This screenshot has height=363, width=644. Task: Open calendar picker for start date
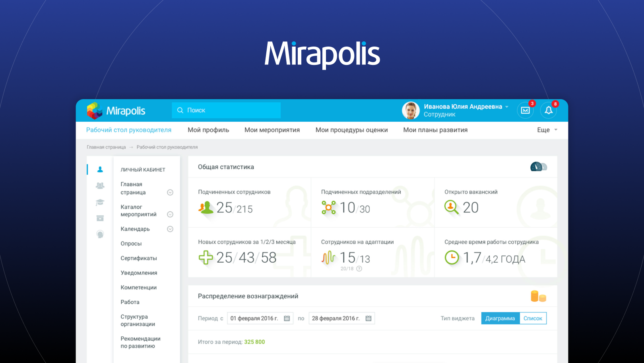click(287, 318)
